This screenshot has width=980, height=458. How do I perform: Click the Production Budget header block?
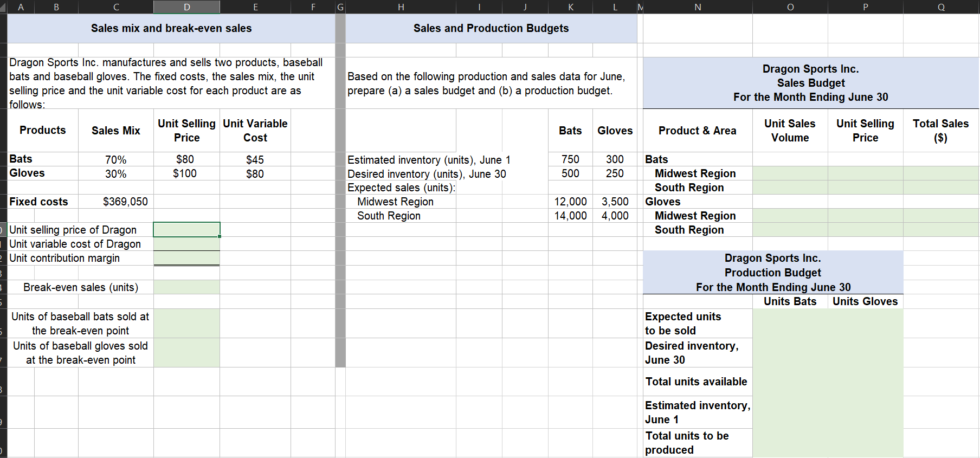click(773, 273)
